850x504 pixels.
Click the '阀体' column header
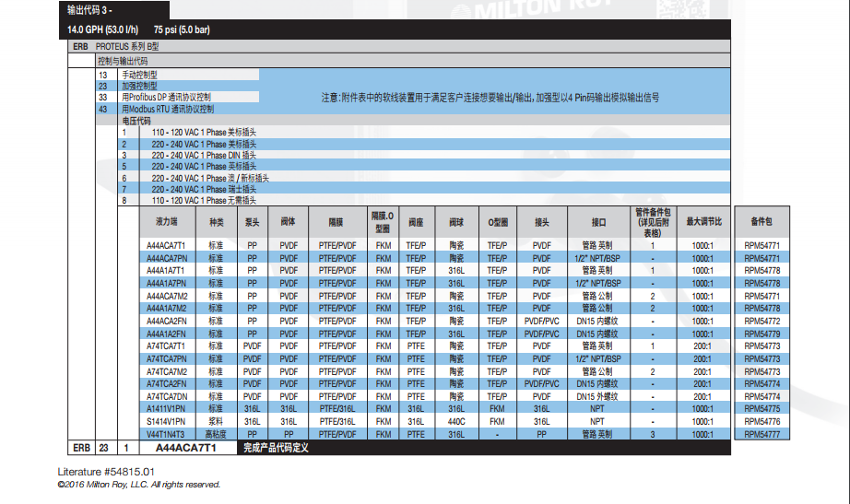[288, 222]
